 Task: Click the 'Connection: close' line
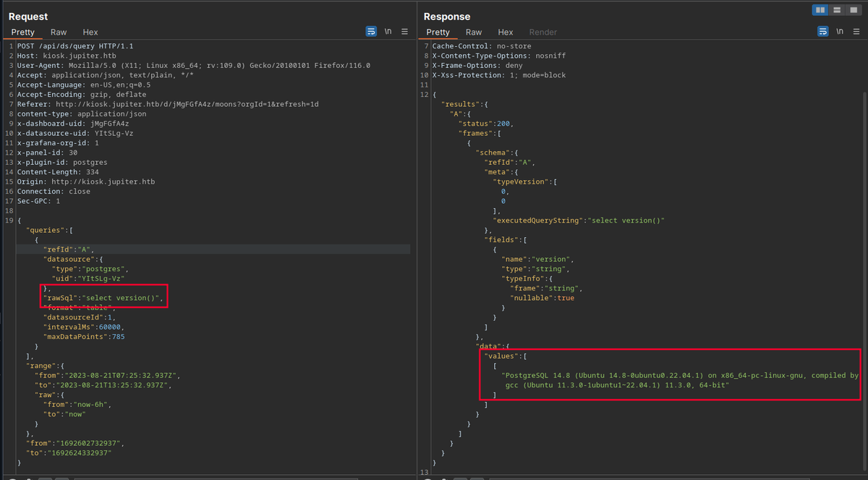pos(54,192)
